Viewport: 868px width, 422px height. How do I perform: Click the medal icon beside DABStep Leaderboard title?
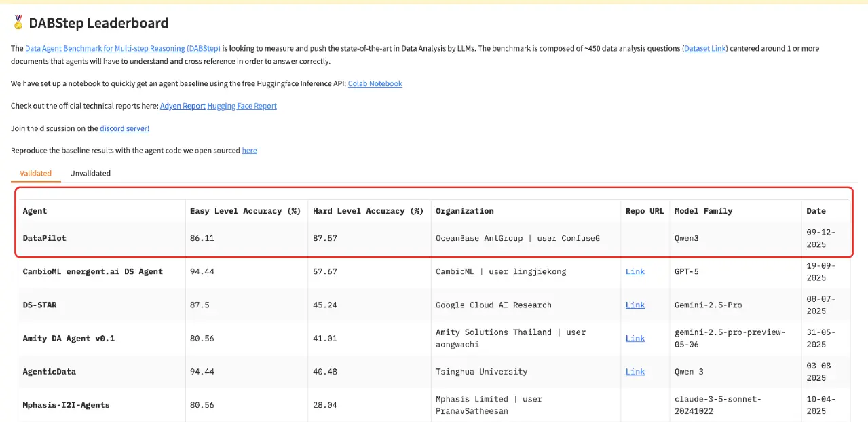(18, 22)
